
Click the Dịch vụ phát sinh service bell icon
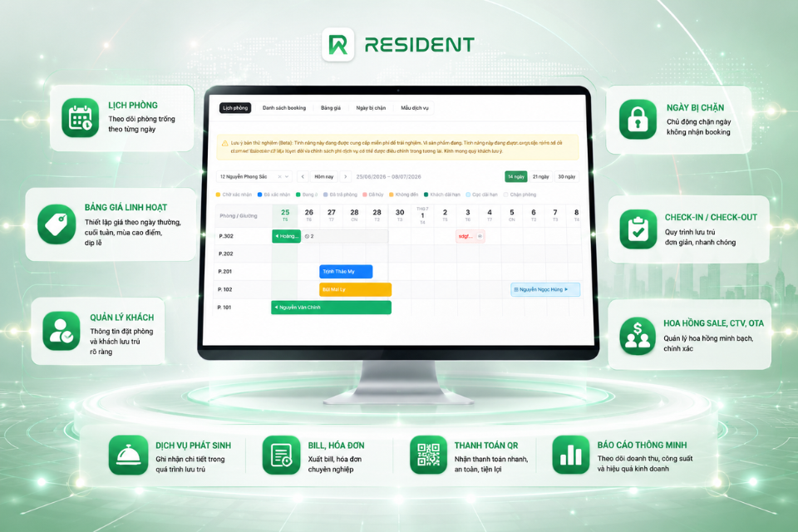pyautogui.click(x=128, y=455)
